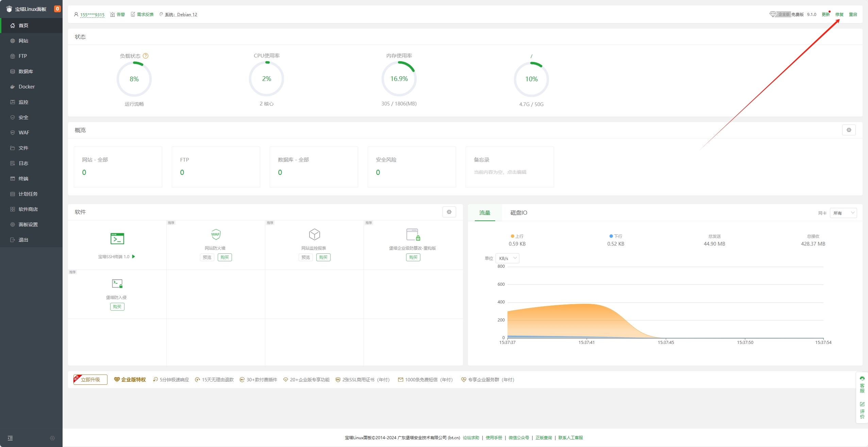Image resolution: width=868 pixels, height=447 pixels.
Task: Toggle 上行 series in traffic chart legend
Action: [x=517, y=236]
